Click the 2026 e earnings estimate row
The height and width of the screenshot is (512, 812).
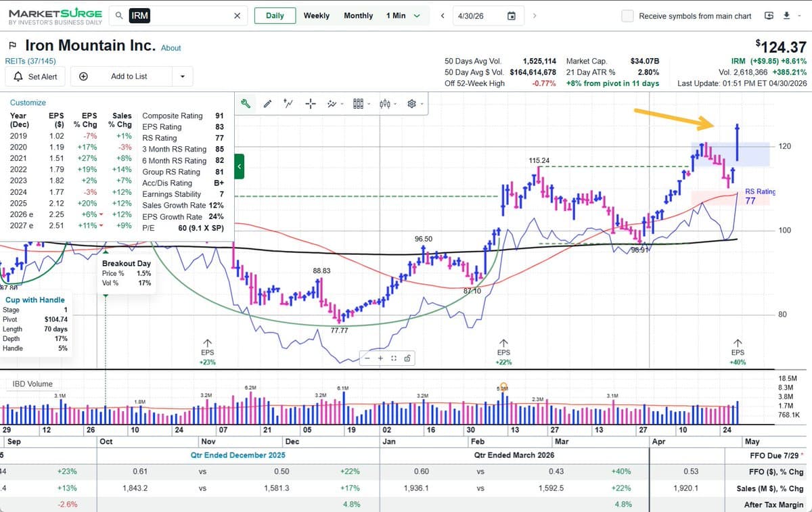point(70,215)
